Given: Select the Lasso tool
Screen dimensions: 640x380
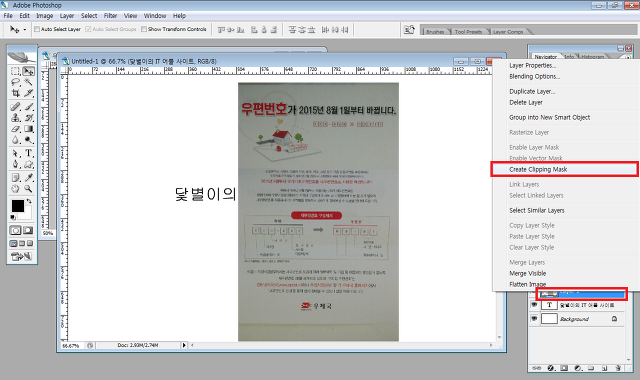Looking at the screenshot, I should tap(16, 82).
